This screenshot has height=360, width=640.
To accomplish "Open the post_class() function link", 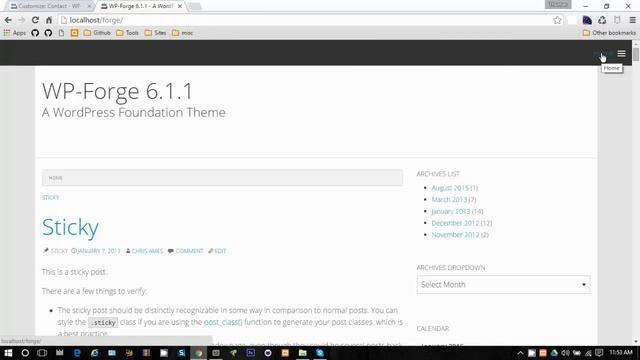I will pyautogui.click(x=223, y=322).
